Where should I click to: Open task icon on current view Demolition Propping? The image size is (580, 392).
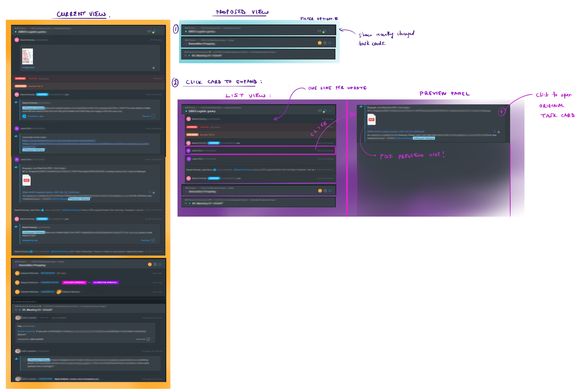[155, 265]
